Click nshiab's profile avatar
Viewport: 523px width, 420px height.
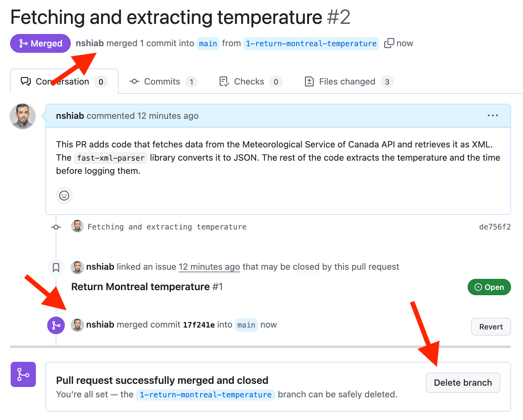coord(22,116)
